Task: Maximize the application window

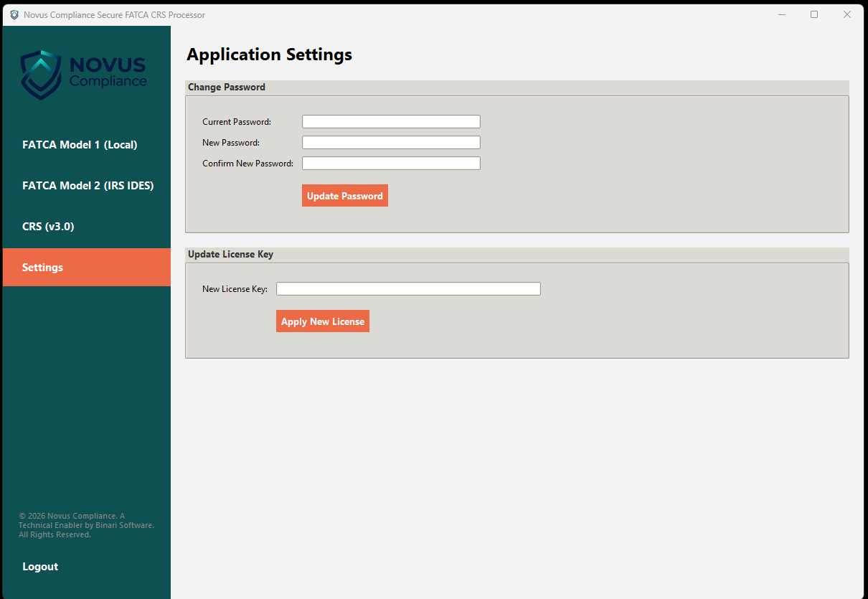Action: point(814,14)
